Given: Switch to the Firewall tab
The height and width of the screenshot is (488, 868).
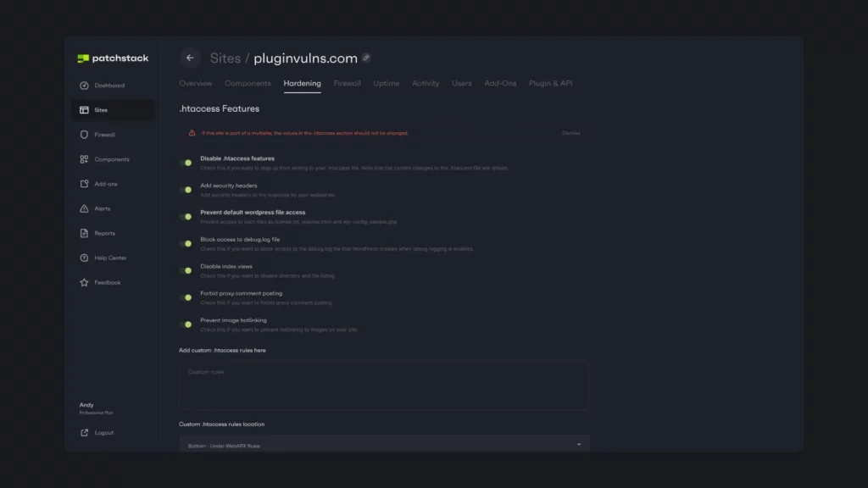Looking at the screenshot, I should [x=347, y=83].
